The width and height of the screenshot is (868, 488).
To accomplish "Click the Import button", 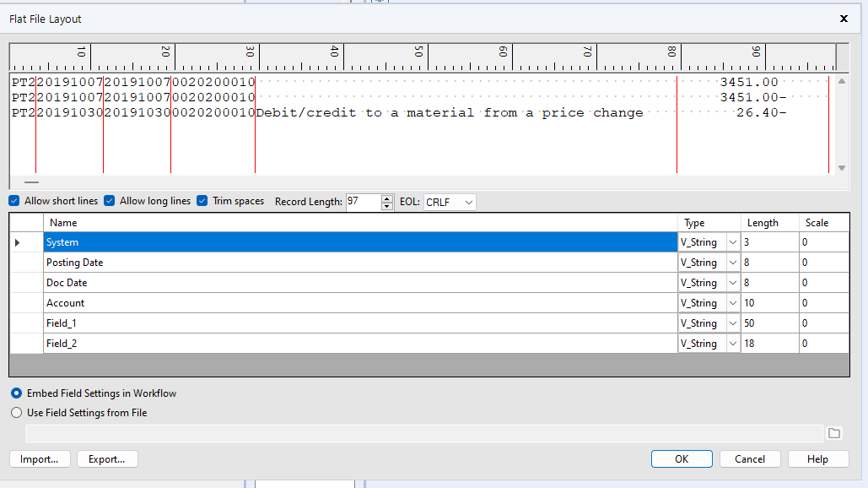I will [x=39, y=458].
